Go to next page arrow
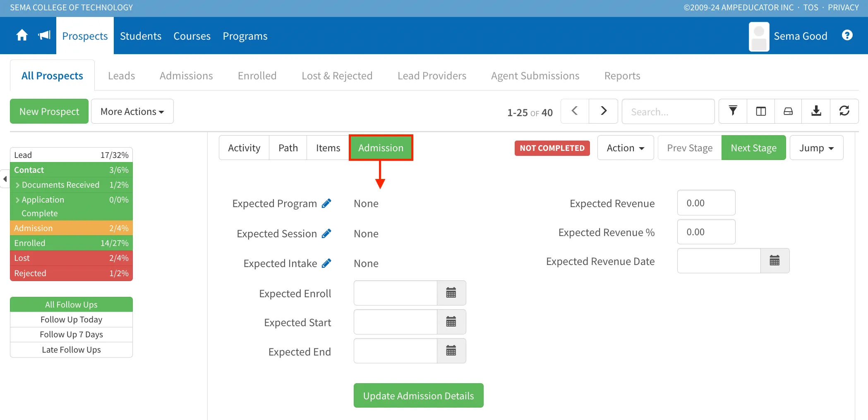Viewport: 868px width, 420px height. click(604, 111)
